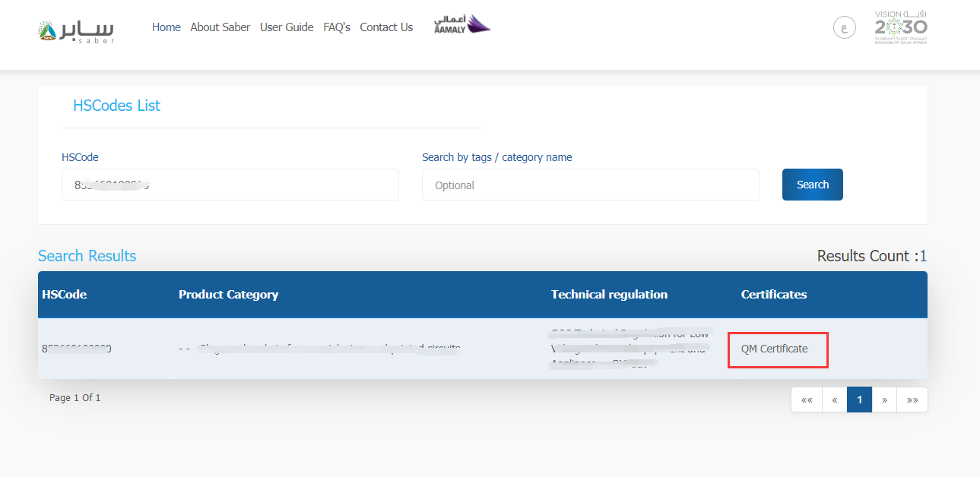Go to the next results page

pyautogui.click(x=884, y=400)
